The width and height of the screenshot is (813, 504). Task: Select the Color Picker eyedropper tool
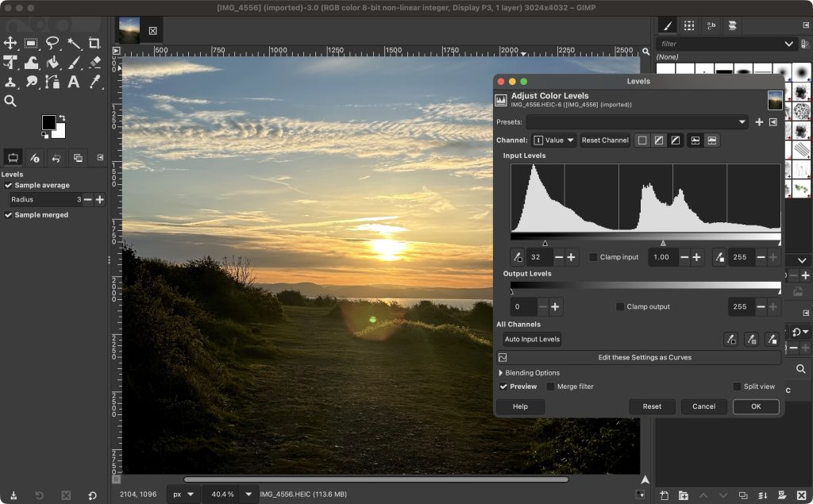click(x=94, y=82)
